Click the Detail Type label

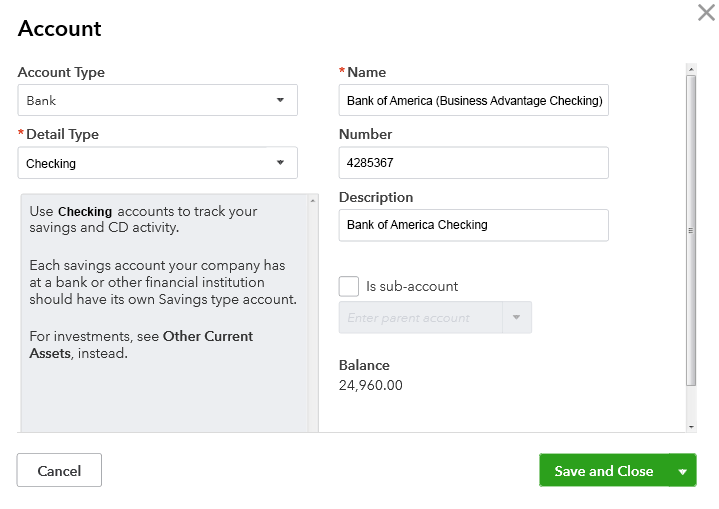click(62, 134)
